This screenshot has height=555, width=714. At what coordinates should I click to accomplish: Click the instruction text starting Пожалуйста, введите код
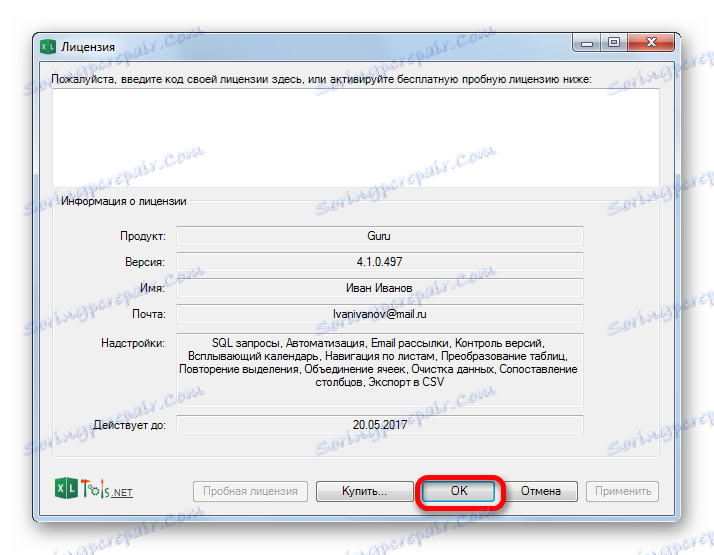[x=321, y=79]
